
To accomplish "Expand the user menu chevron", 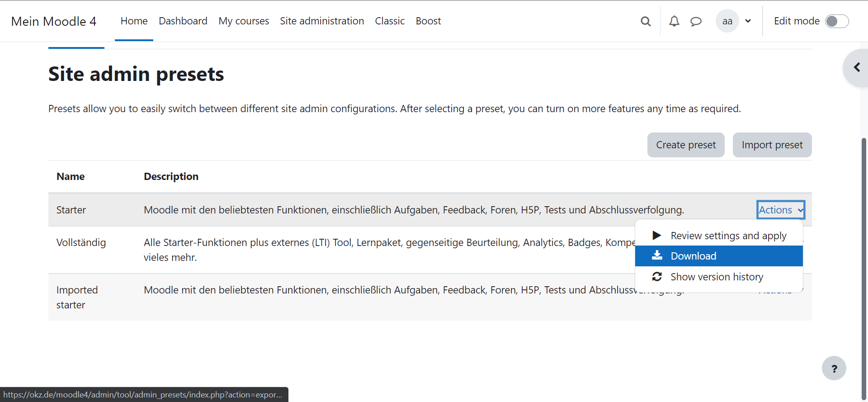I will point(748,21).
